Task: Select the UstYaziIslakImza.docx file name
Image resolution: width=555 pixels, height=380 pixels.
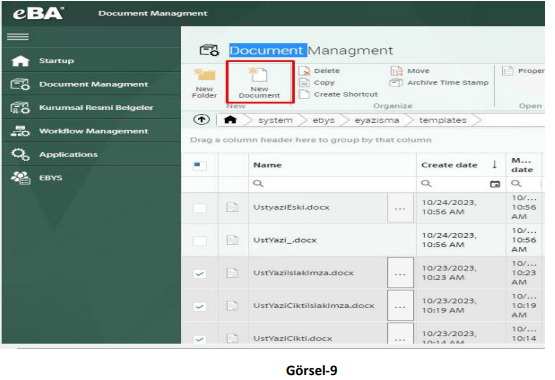Action: tap(303, 273)
